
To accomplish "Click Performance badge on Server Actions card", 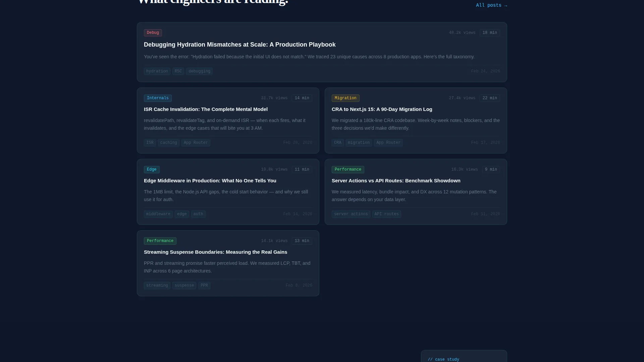I will point(348,170).
